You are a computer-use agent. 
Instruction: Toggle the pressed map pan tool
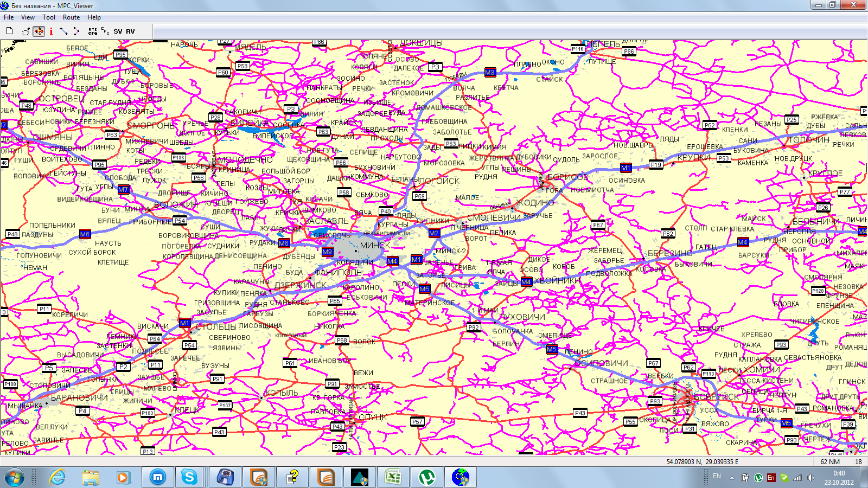pyautogui.click(x=39, y=31)
